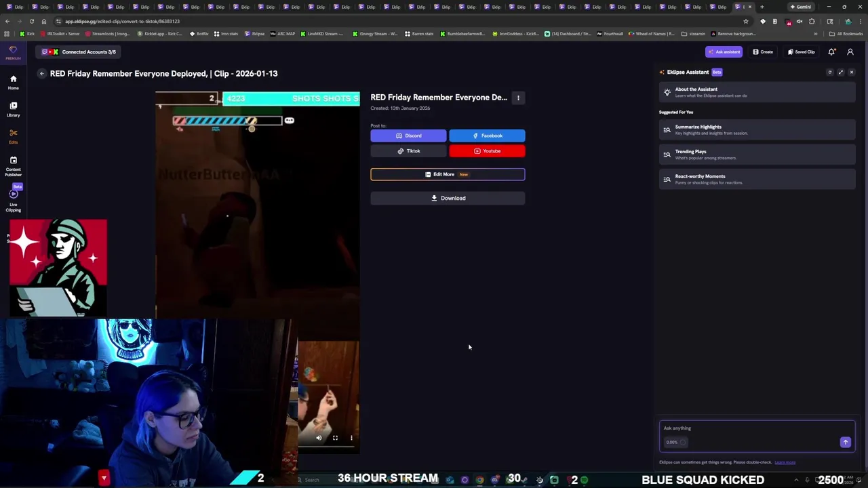Select the React-worthy Moments suggestion
This screenshot has width=868, height=488.
click(x=757, y=179)
